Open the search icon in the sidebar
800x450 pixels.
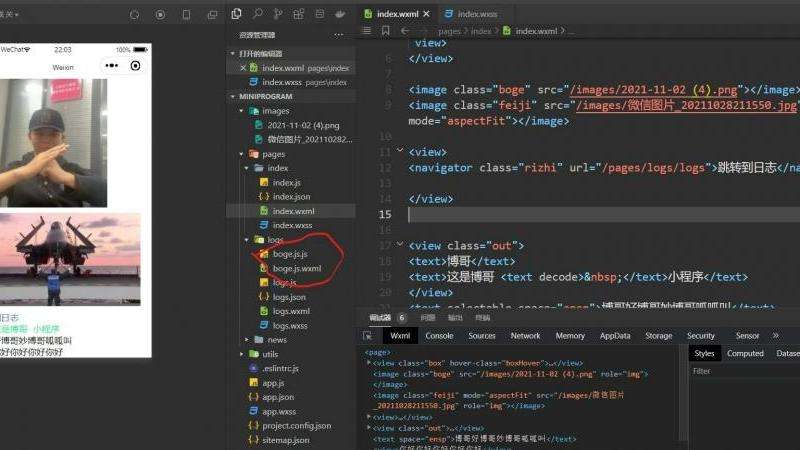tap(258, 14)
